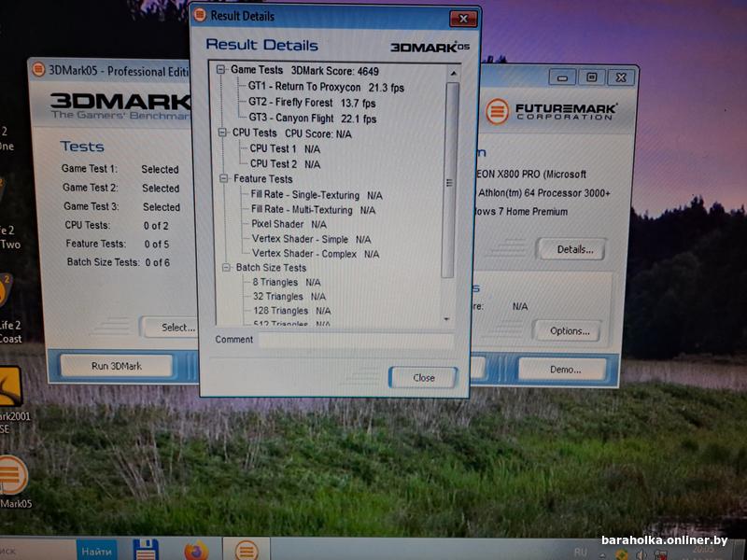Click the Run 3DMark button
Image resolution: width=747 pixels, height=560 pixels.
[x=117, y=366]
